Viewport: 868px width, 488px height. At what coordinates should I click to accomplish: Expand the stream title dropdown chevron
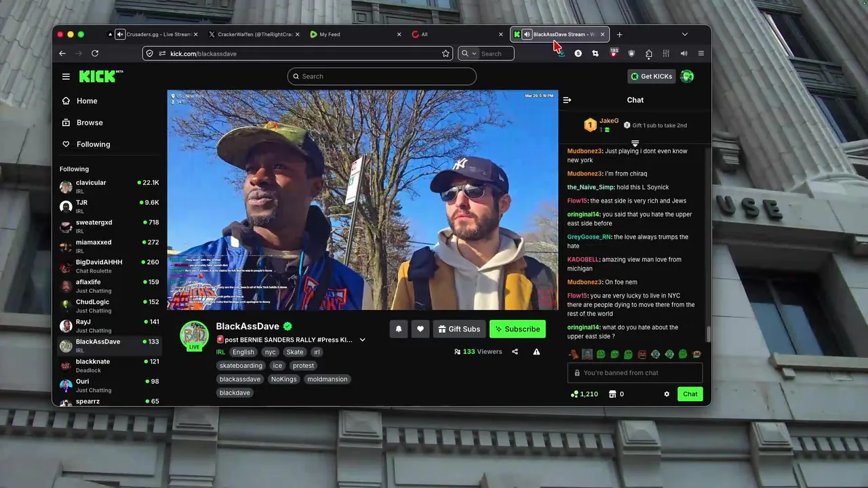[362, 340]
